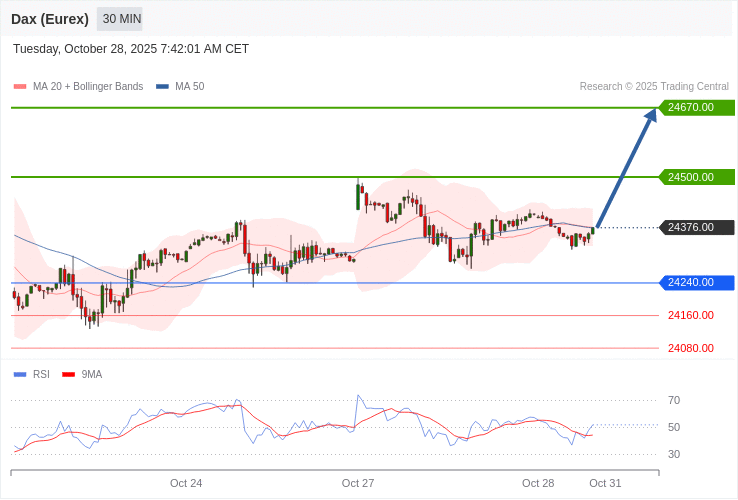This screenshot has width=738, height=500.
Task: Click the RSI legend swatch
Action: pyautogui.click(x=19, y=375)
